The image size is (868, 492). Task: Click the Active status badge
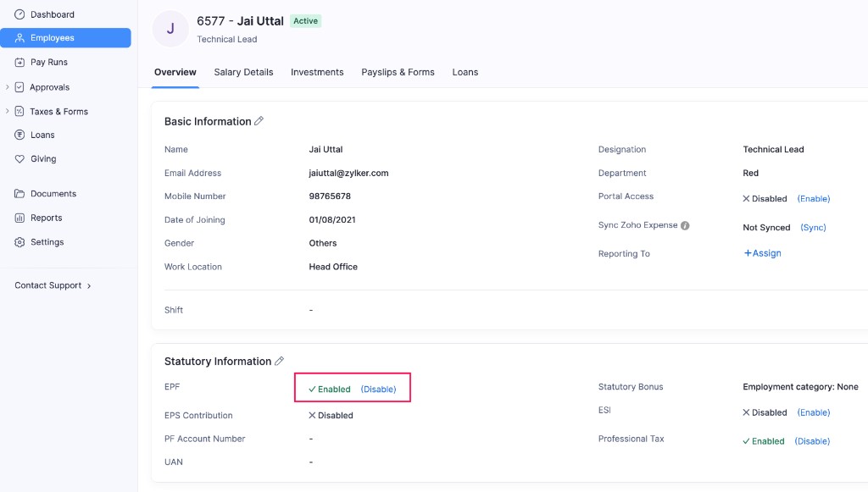click(305, 21)
